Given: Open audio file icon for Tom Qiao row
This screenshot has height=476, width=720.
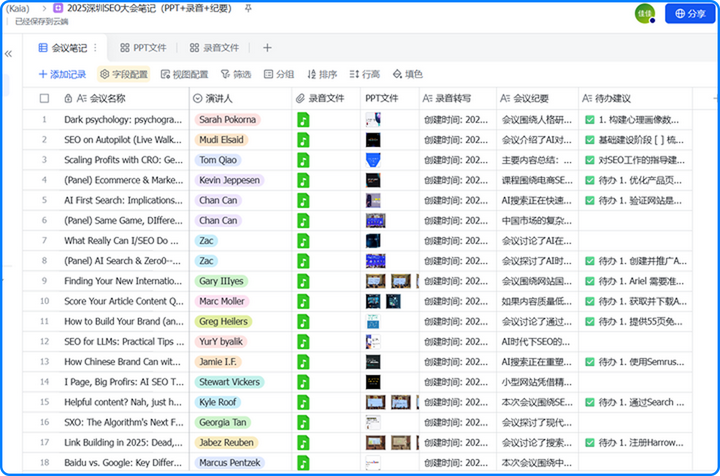Looking at the screenshot, I should pyautogui.click(x=303, y=160).
